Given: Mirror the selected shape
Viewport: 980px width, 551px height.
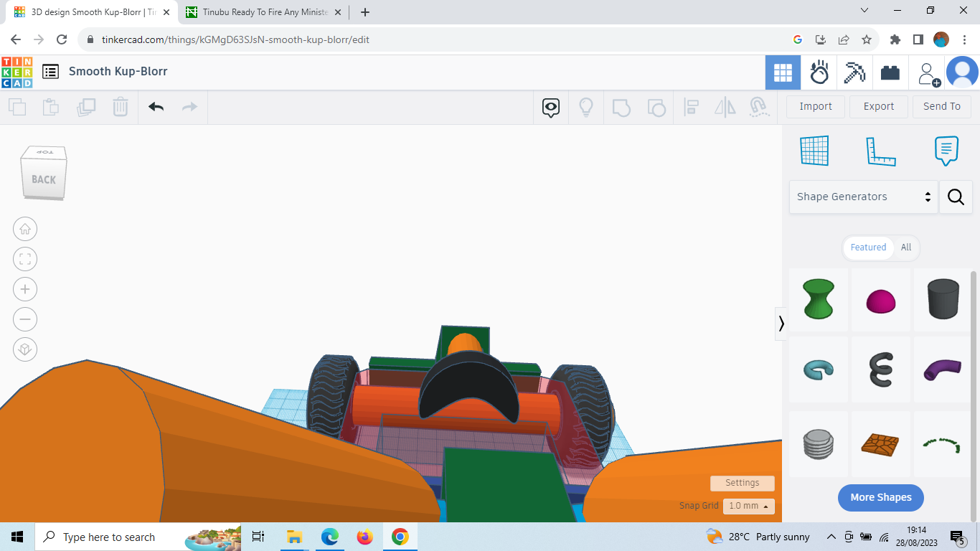Looking at the screenshot, I should point(725,107).
